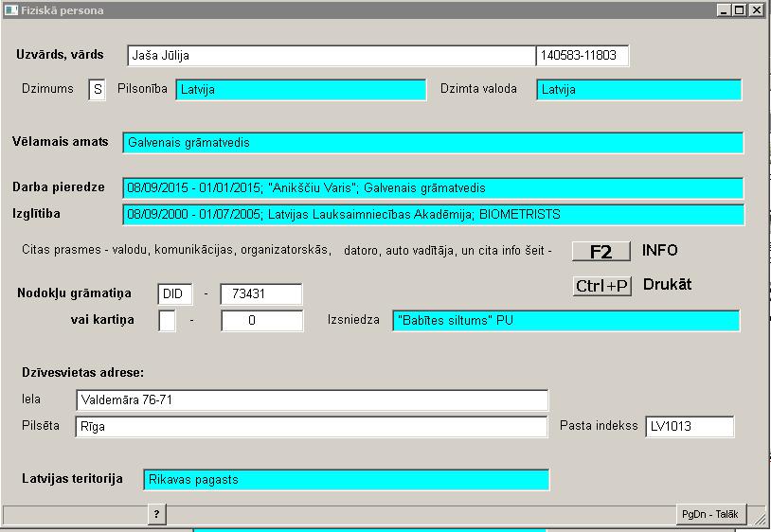771x532 pixels.
Task: Click the Iela field Valdemāra 76-71
Action: (312, 400)
